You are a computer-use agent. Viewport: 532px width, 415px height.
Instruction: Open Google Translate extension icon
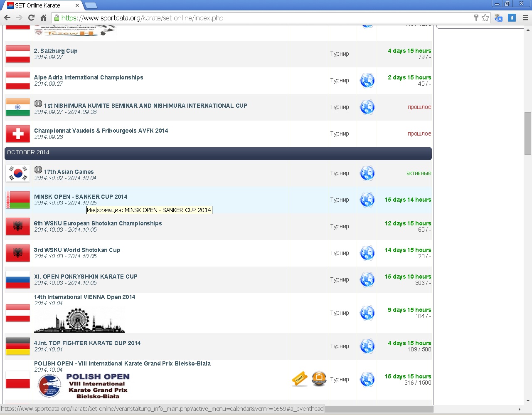click(499, 18)
